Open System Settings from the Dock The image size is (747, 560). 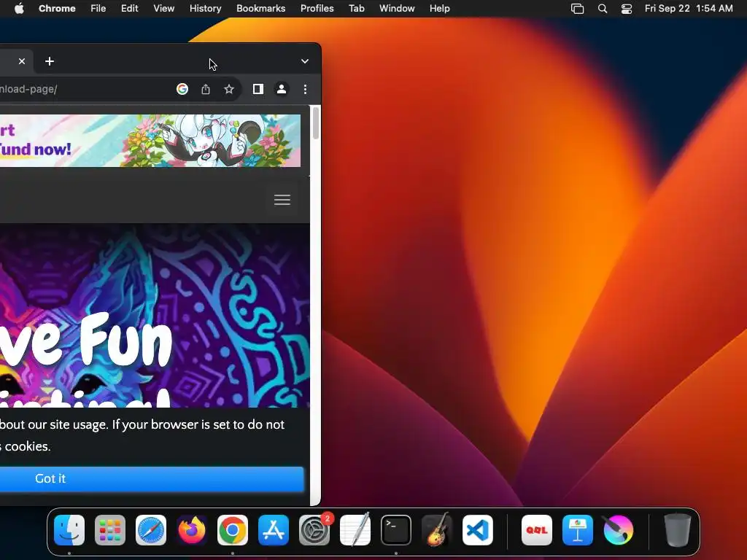[314, 530]
